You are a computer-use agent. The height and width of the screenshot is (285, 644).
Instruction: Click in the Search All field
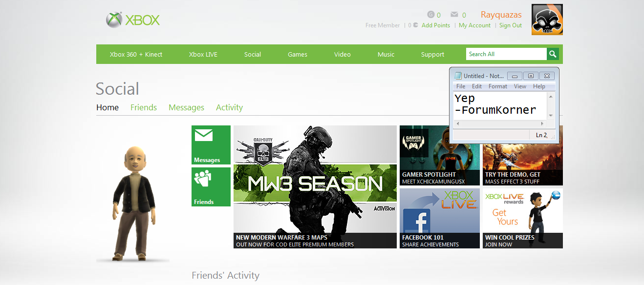click(506, 54)
